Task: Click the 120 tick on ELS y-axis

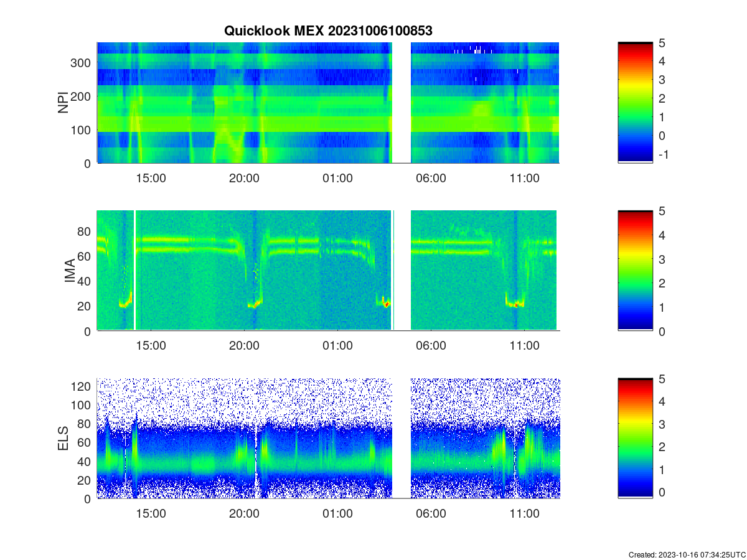Action: [82, 386]
